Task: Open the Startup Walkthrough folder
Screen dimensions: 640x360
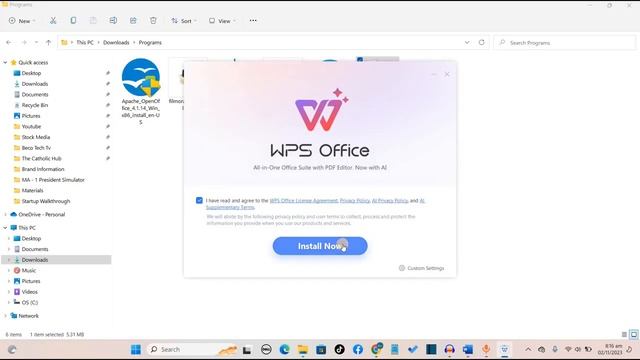Action: pos(46,201)
